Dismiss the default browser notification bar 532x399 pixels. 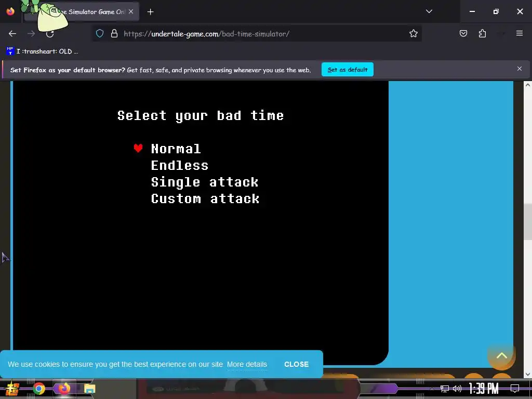(x=519, y=69)
